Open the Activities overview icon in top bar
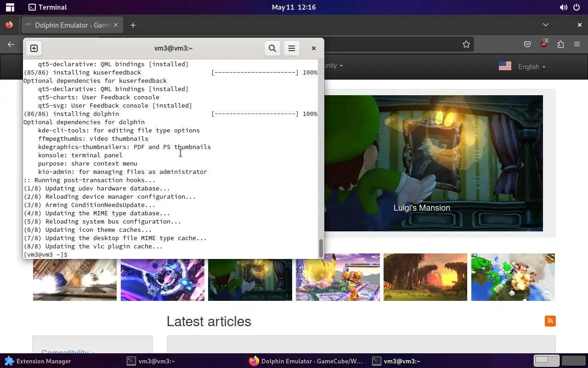Viewport: 588px width, 368px height. (10, 7)
